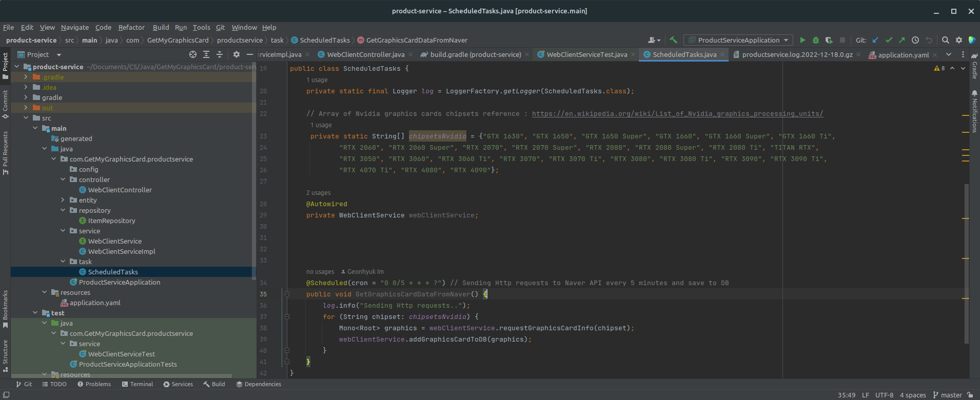Image resolution: width=980 pixels, height=400 pixels.
Task: Open the Wikipedia Nvidia GPUs link in the comment
Action: [x=677, y=114]
